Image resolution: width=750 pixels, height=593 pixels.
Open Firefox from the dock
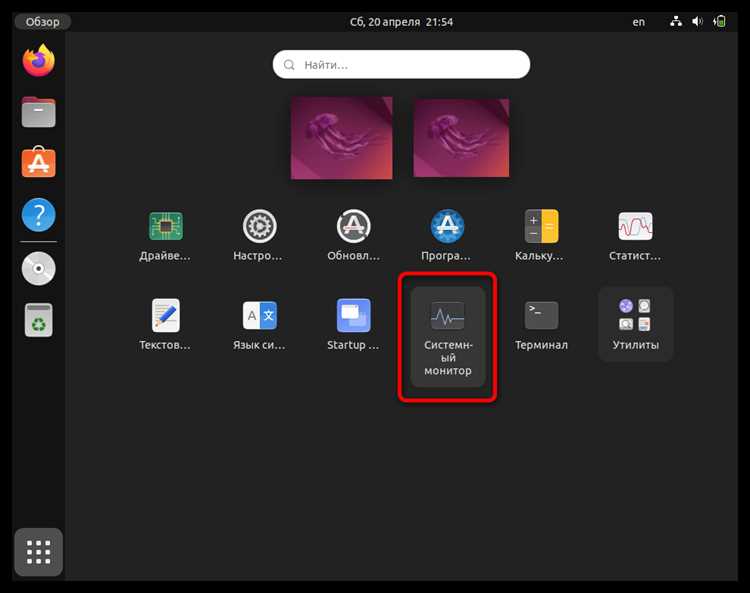39,61
